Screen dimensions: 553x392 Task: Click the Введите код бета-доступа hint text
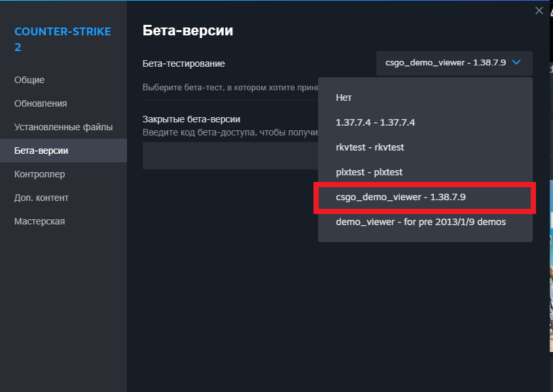[230, 132]
